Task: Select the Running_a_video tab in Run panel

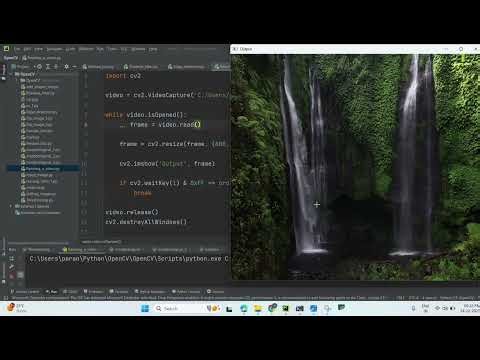Action: tap(82, 249)
